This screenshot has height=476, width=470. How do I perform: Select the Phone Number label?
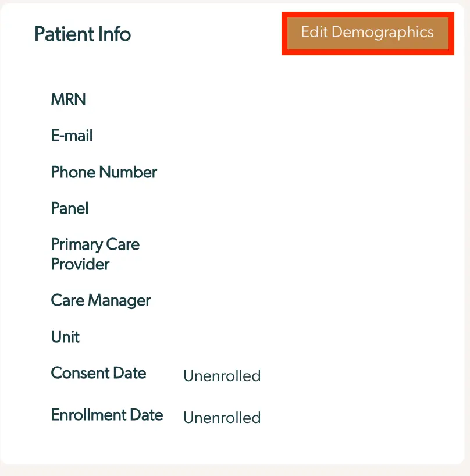point(104,172)
